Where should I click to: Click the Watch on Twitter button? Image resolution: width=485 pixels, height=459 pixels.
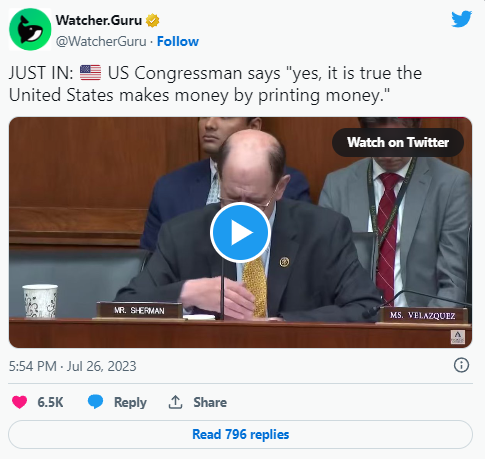[398, 142]
